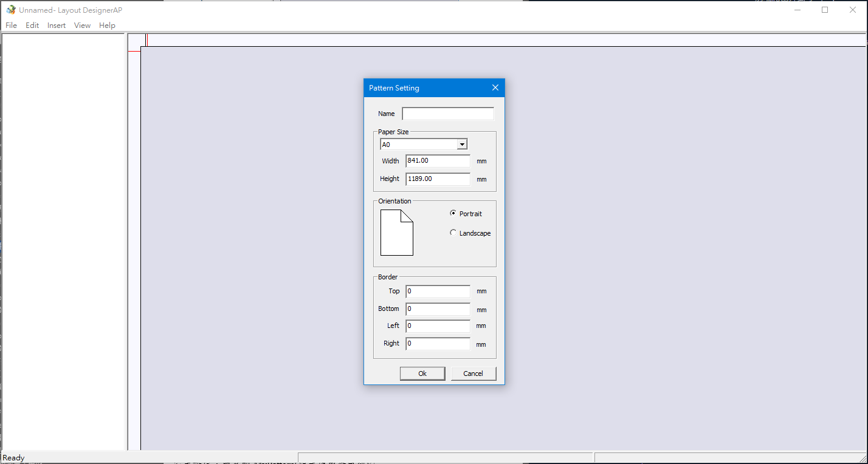This screenshot has height=464, width=868.
Task: Click the Bottom border field
Action: [438, 309]
